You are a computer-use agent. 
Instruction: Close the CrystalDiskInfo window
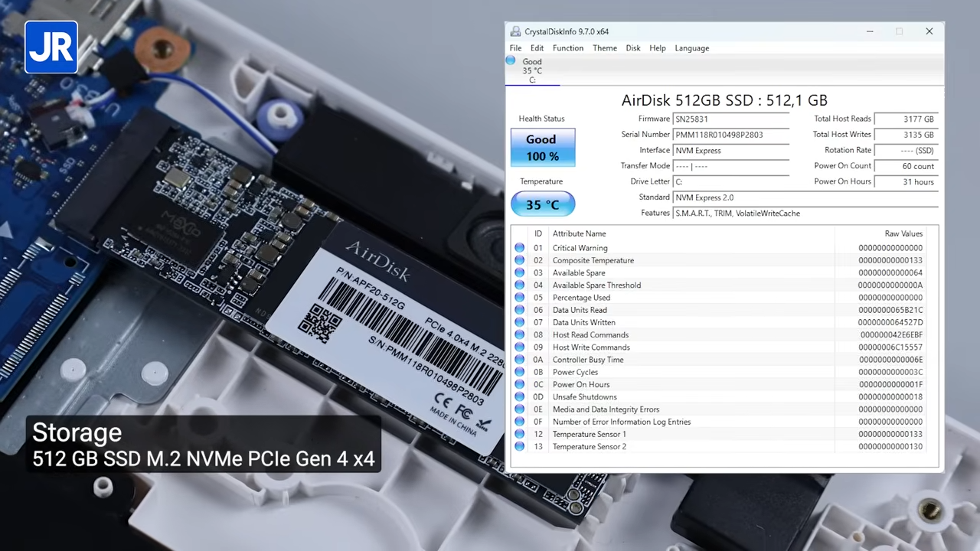coord(929,31)
